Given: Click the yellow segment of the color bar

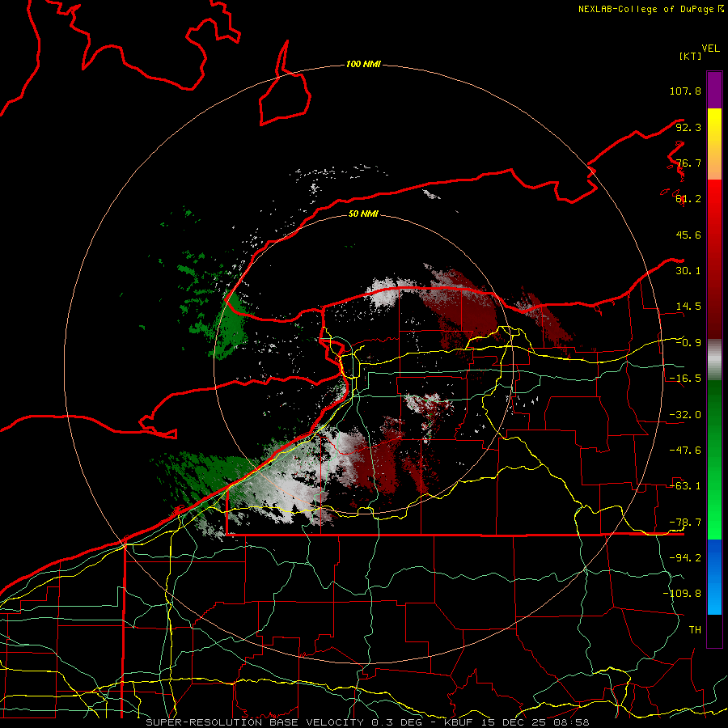Looking at the screenshot, I should pos(714,125).
